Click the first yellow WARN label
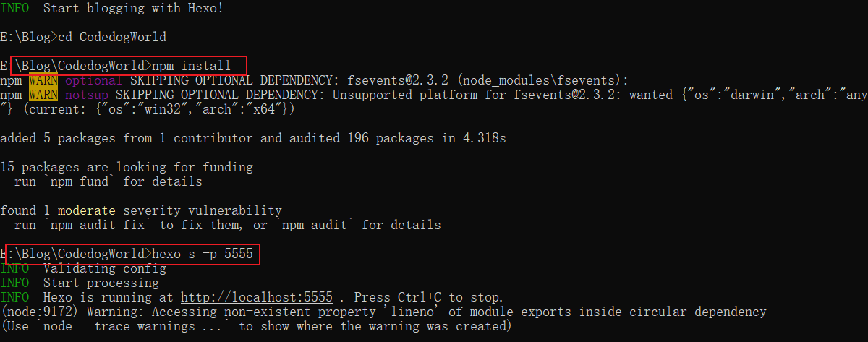 [x=43, y=80]
